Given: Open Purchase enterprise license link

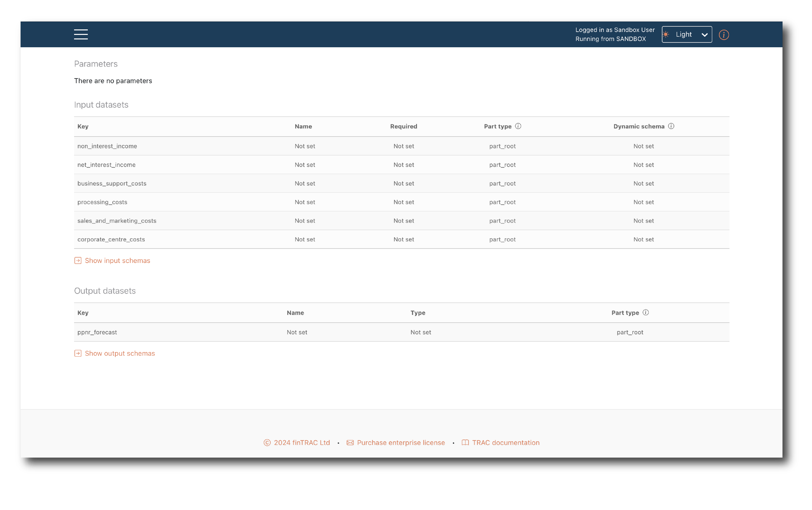Looking at the screenshot, I should click(400, 443).
